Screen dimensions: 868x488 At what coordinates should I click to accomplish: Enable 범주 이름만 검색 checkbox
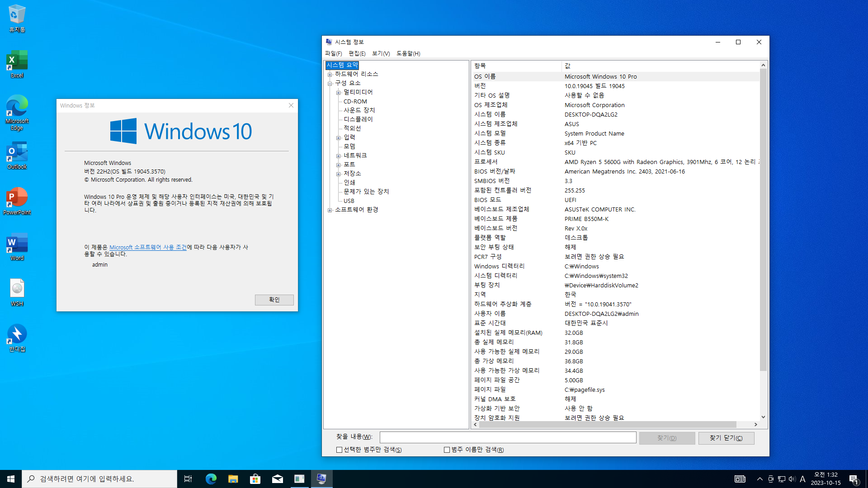[x=447, y=450]
